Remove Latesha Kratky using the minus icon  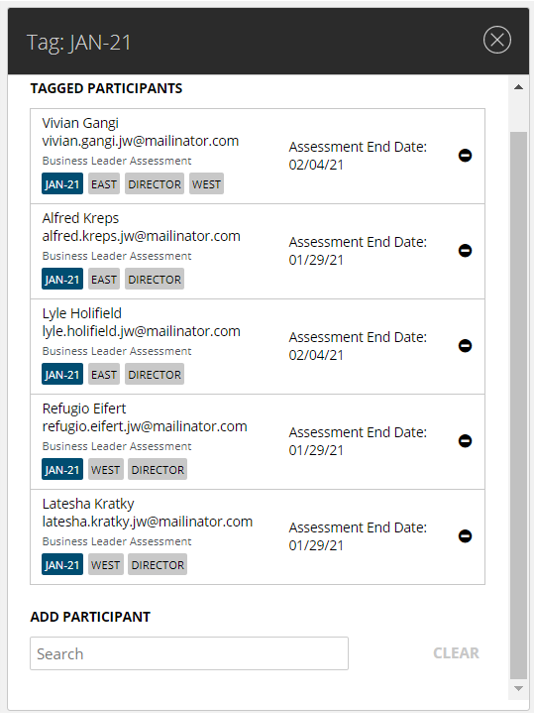[465, 536]
